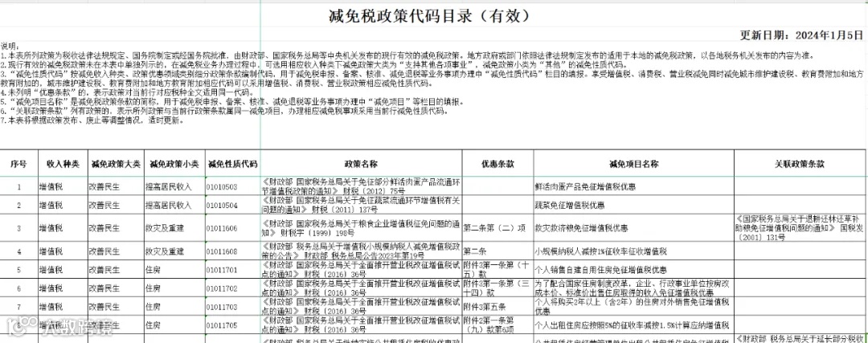Select note line 5 about 减免项目名称
868x343 pixels.
point(231,102)
